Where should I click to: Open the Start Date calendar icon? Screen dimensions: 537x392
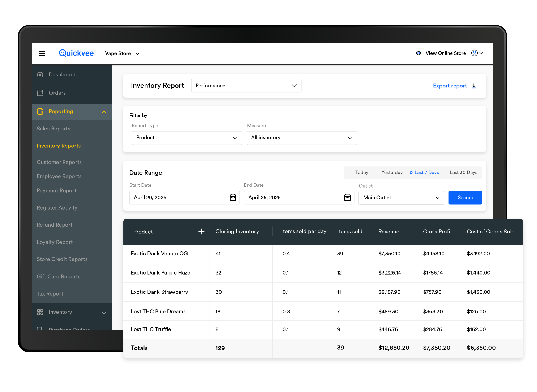[233, 197]
